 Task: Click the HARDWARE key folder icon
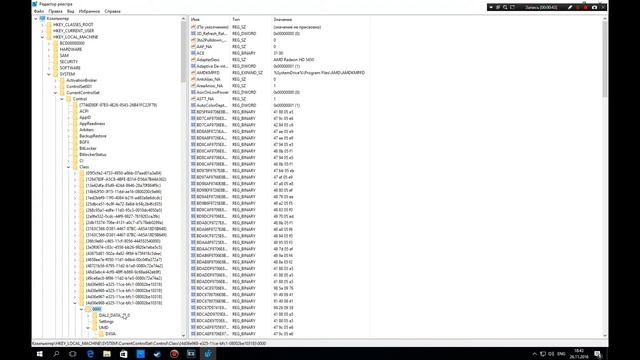point(56,49)
